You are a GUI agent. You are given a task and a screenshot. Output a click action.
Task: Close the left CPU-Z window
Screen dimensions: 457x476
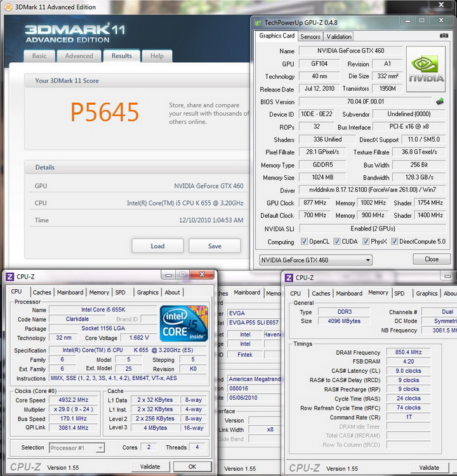click(202, 274)
